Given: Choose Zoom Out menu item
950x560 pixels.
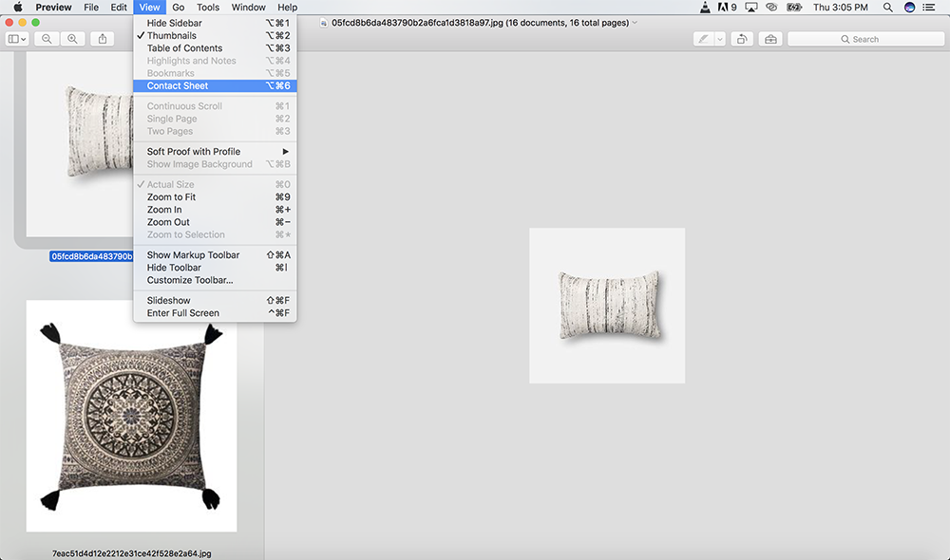Looking at the screenshot, I should coord(215,222).
